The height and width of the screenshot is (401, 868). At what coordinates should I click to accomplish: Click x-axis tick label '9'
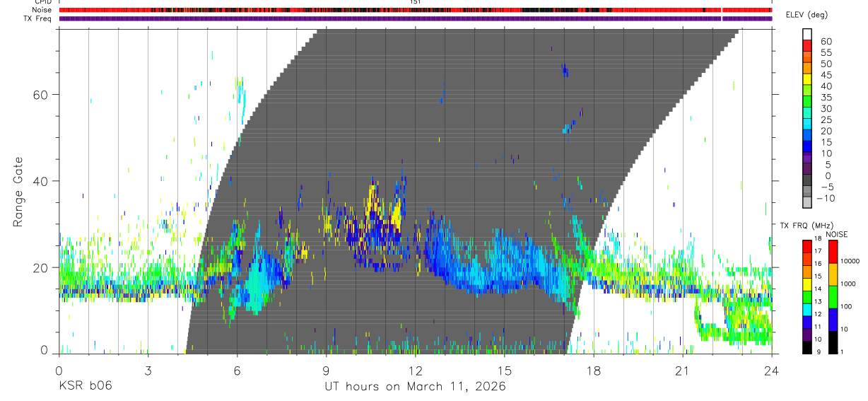click(x=326, y=371)
